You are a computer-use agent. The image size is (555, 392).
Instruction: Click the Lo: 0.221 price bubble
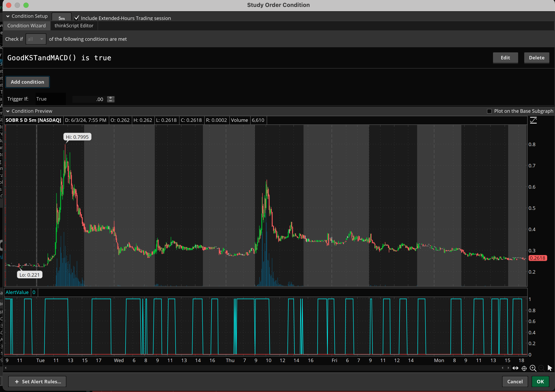[29, 275]
